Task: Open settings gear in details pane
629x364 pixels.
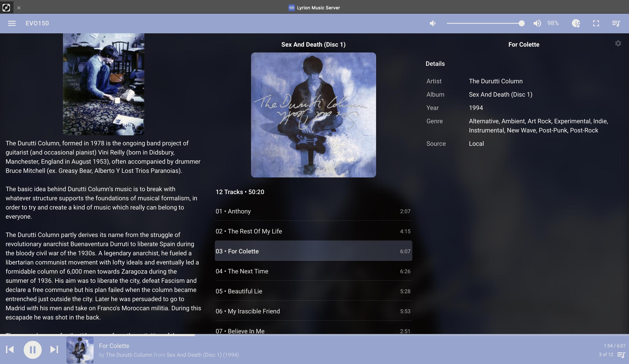Action: (x=618, y=43)
